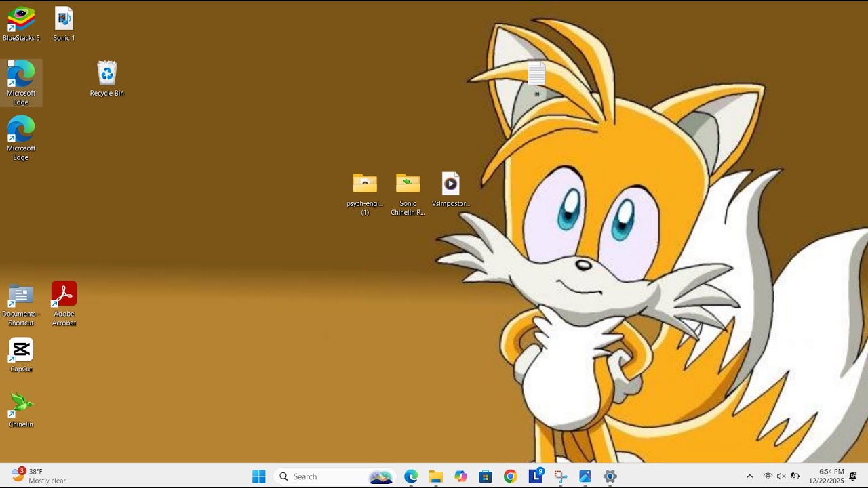Open the Wi-Fi network tray icon
This screenshot has height=488, width=868.
(x=768, y=476)
